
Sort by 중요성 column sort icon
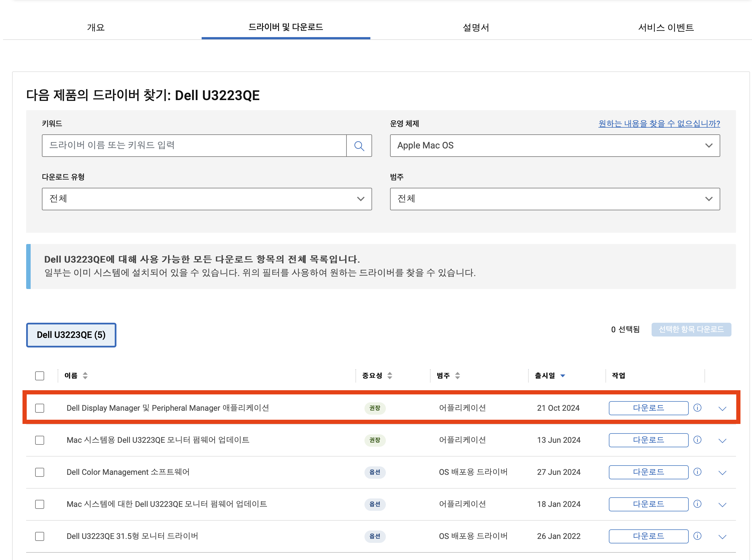(389, 375)
